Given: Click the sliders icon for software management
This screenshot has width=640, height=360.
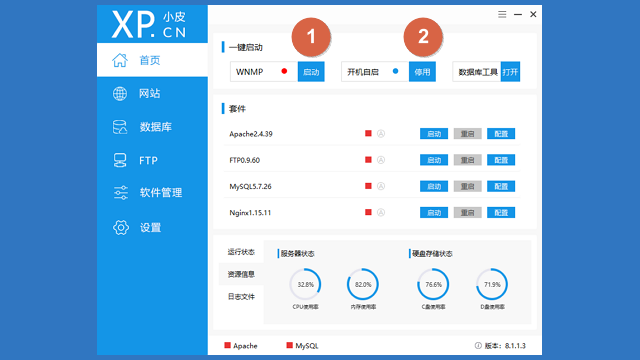Looking at the screenshot, I should [x=121, y=193].
